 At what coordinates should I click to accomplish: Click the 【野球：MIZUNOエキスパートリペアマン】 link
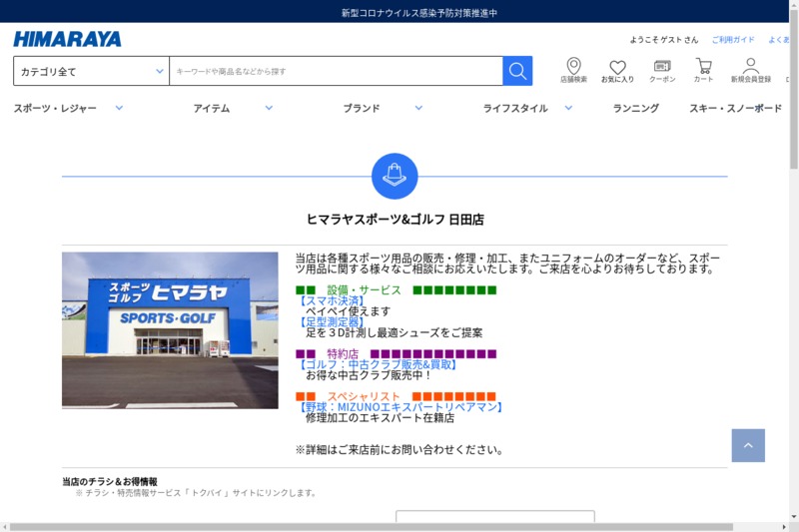click(x=400, y=407)
